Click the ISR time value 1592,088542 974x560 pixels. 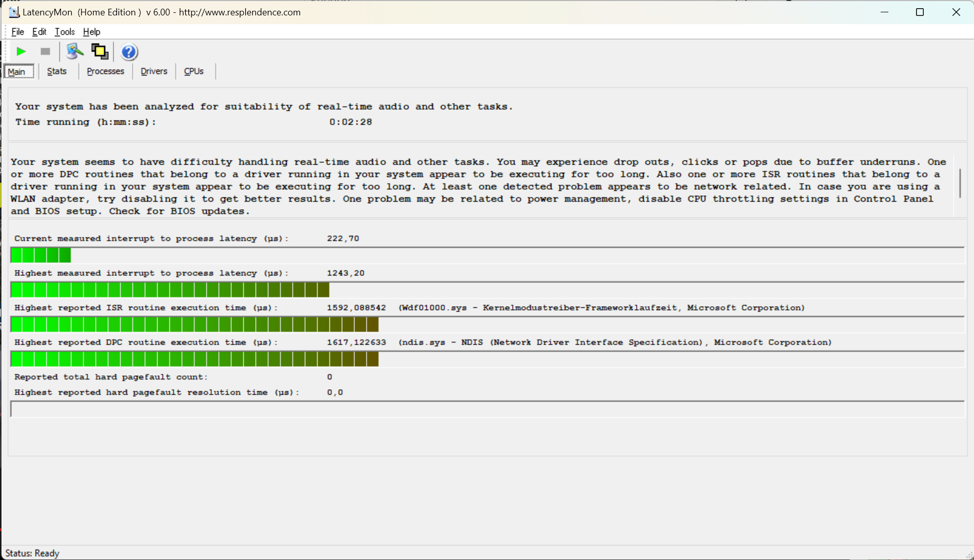click(356, 308)
